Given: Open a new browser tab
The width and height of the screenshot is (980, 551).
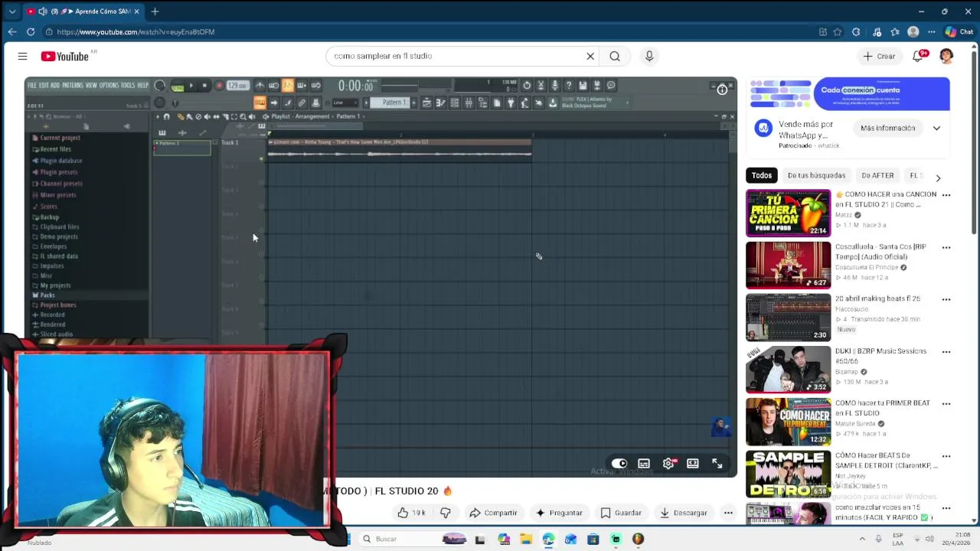Looking at the screenshot, I should [x=155, y=11].
